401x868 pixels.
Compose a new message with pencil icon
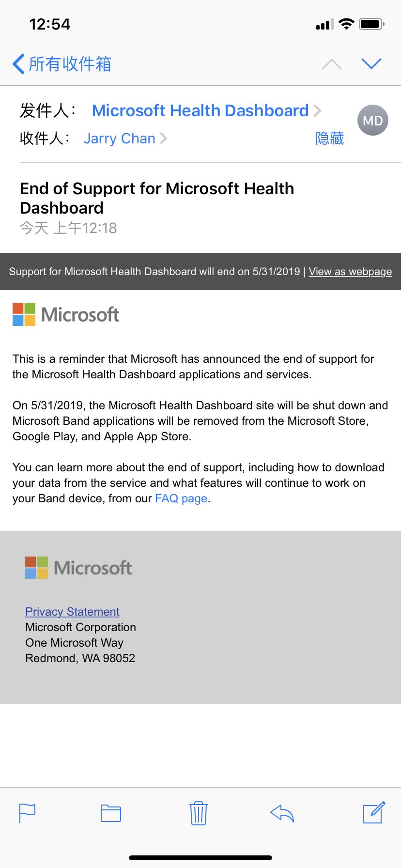tap(374, 812)
